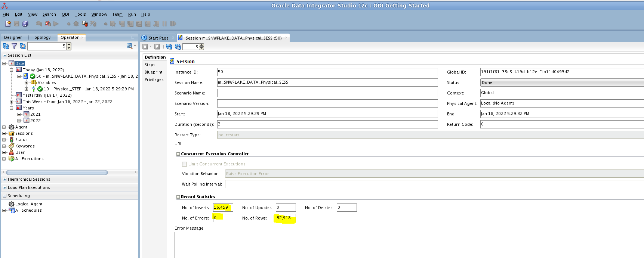Click the Status traffic light icon
The image size is (644, 258).
[x=11, y=140]
